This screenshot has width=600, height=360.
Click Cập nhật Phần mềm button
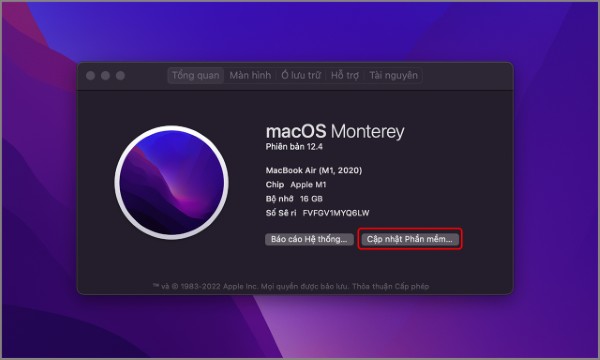410,239
